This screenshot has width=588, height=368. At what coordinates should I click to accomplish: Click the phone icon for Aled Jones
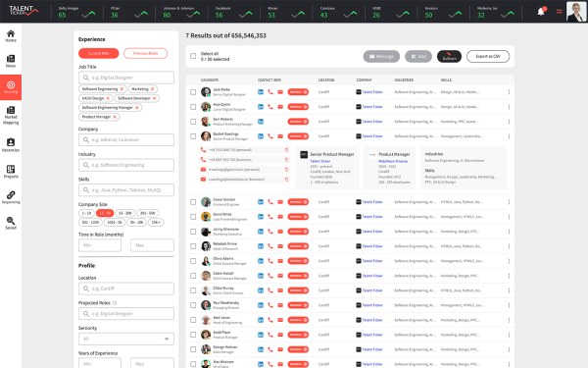[x=270, y=320]
